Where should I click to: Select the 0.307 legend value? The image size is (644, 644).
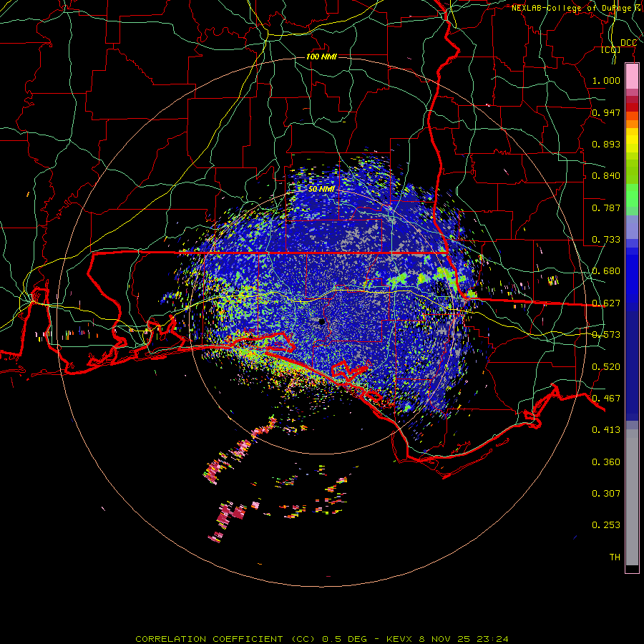tap(606, 493)
